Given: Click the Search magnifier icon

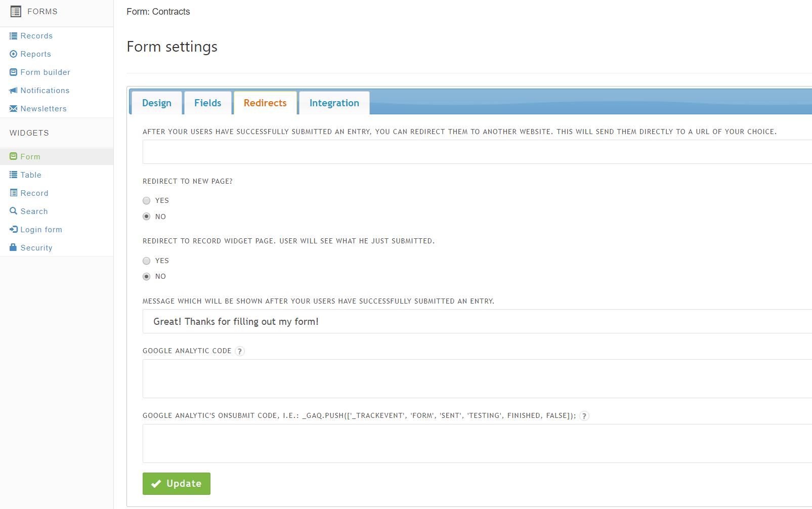Looking at the screenshot, I should click(13, 211).
